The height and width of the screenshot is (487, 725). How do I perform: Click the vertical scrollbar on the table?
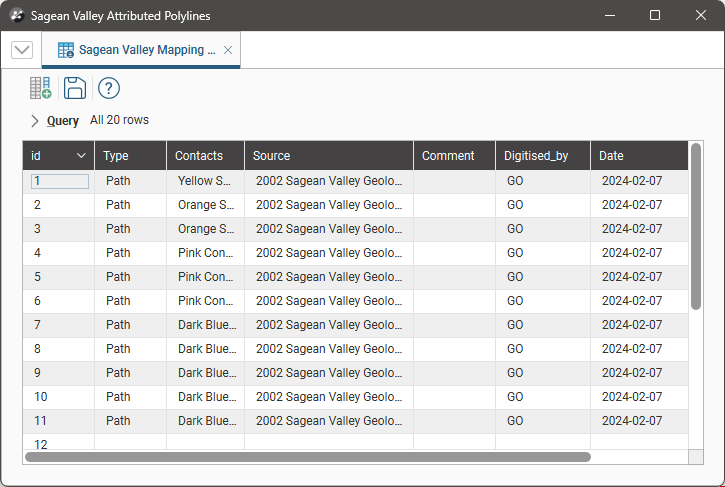tap(695, 226)
